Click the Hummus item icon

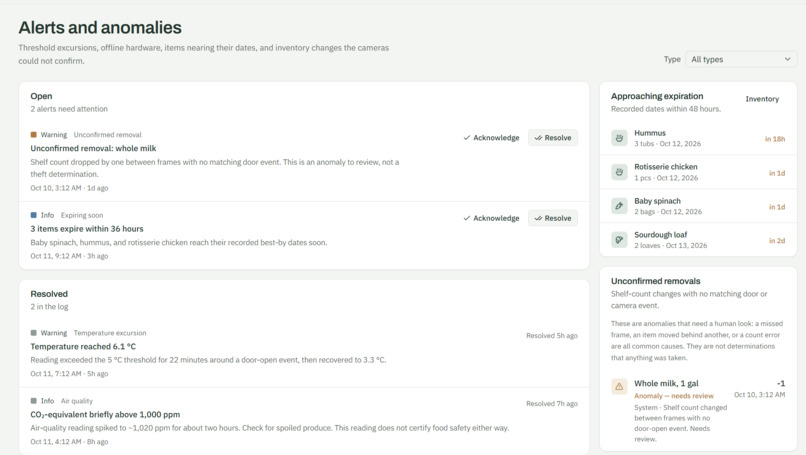(x=619, y=138)
